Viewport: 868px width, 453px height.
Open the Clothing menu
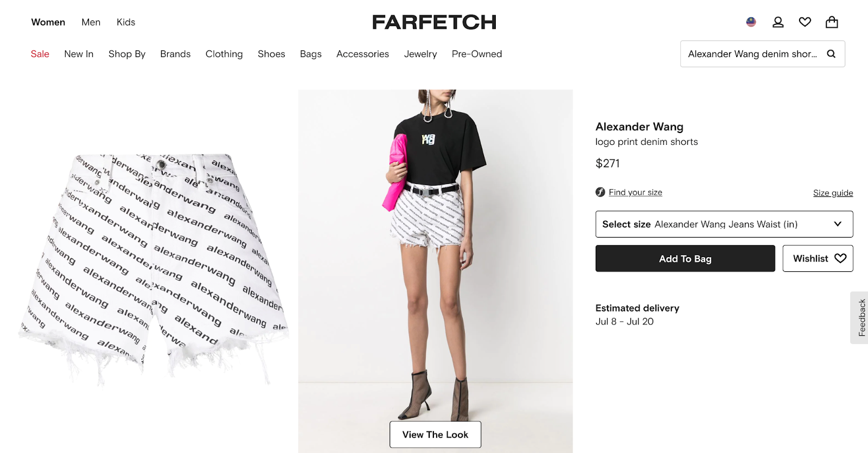click(224, 54)
